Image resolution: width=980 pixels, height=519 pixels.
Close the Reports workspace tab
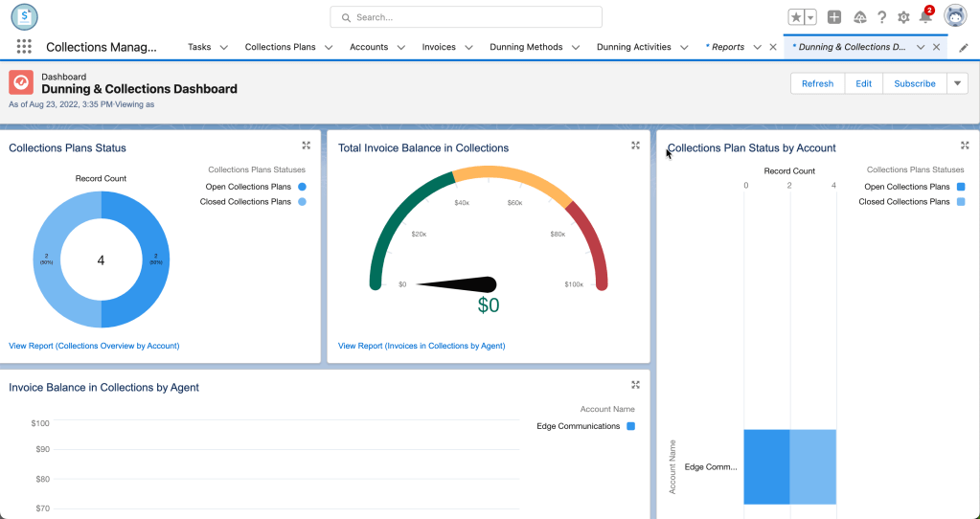click(773, 47)
